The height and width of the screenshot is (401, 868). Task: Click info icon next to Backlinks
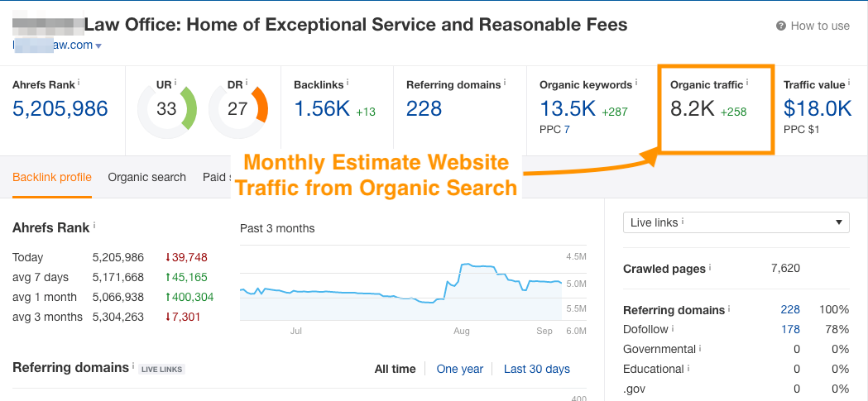(x=348, y=83)
